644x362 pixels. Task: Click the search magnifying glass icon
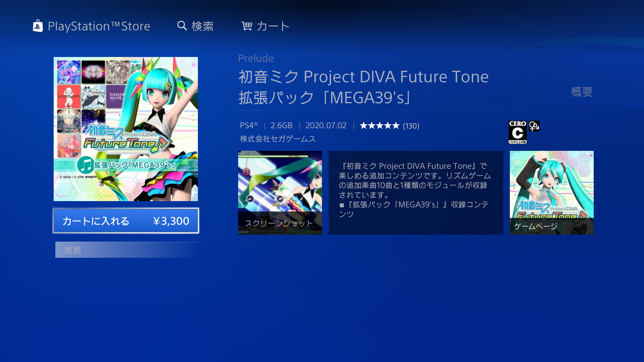(182, 26)
